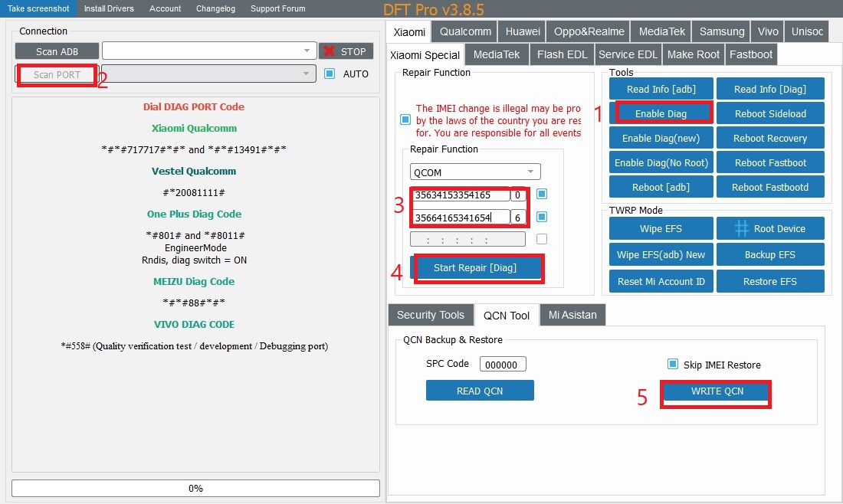Viewport: 843px width, 504px height.
Task: Select the Xiaomi top tab
Action: [x=409, y=32]
